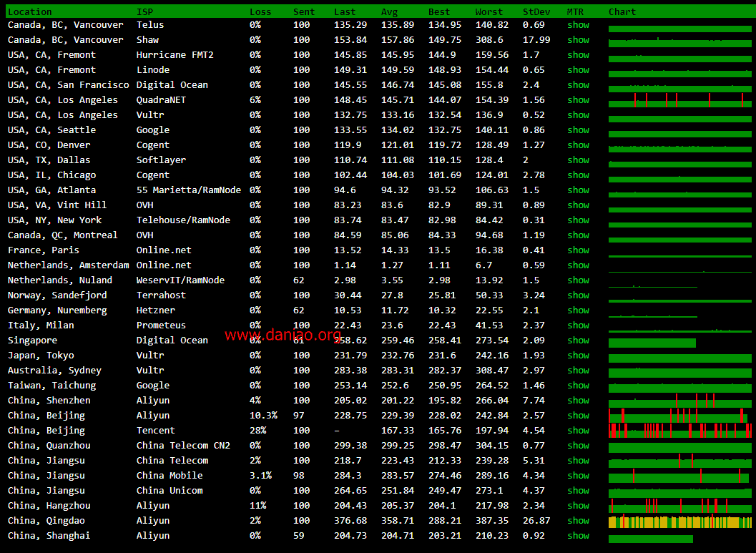This screenshot has height=553, width=756.
Task: Select Taiwan, Taichung location
Action: [52, 385]
